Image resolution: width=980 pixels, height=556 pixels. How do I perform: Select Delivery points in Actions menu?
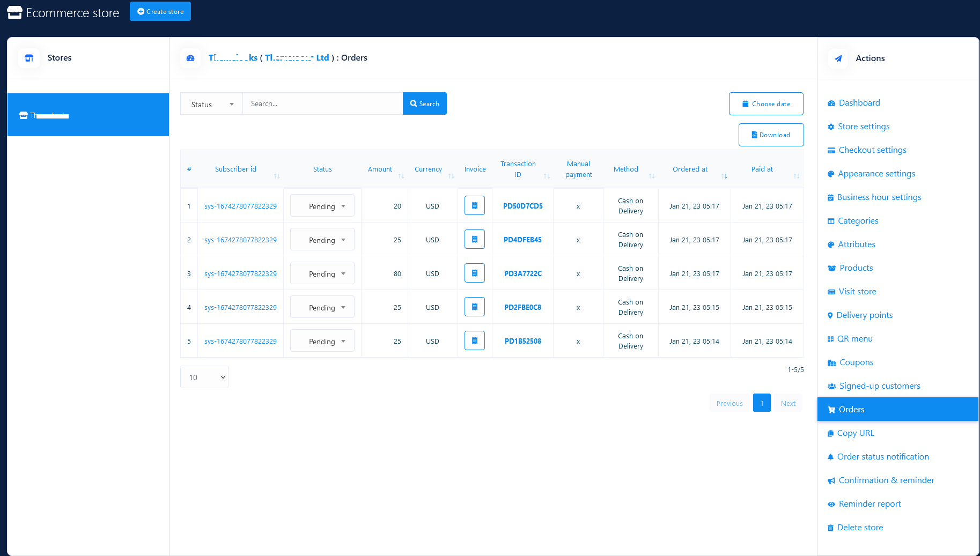[x=864, y=315]
